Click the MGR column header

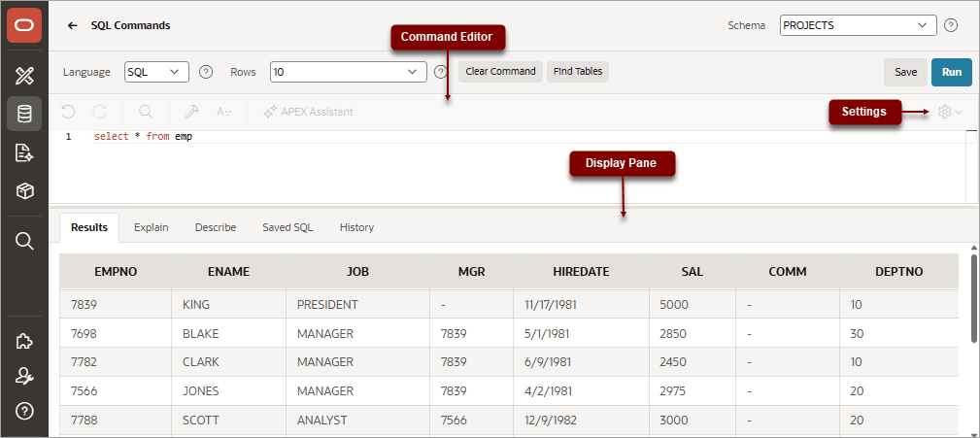click(471, 272)
